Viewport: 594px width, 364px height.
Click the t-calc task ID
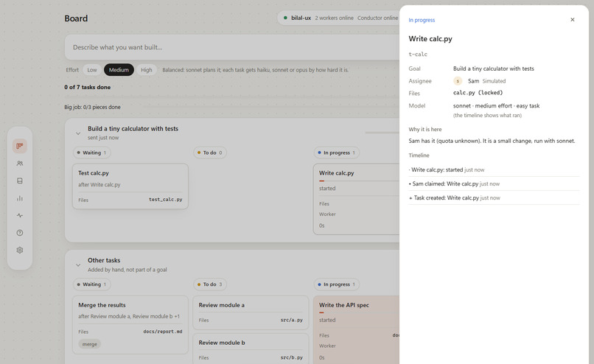(418, 55)
